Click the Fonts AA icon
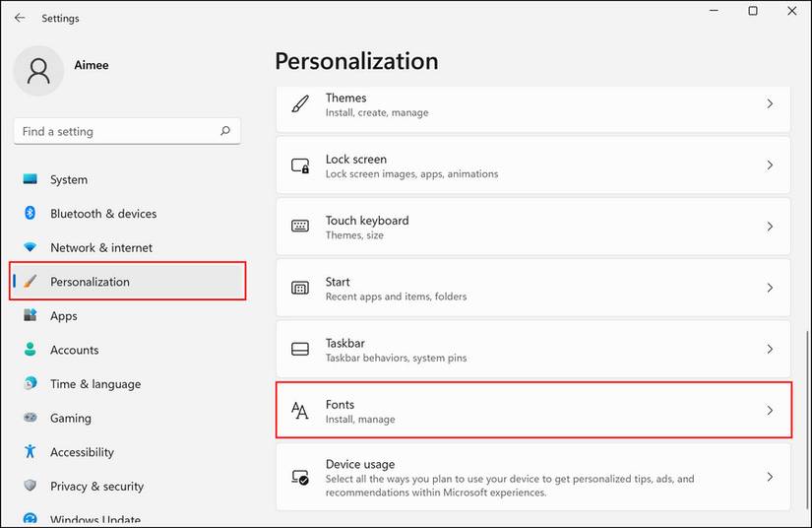The height and width of the screenshot is (528, 812). 300,411
